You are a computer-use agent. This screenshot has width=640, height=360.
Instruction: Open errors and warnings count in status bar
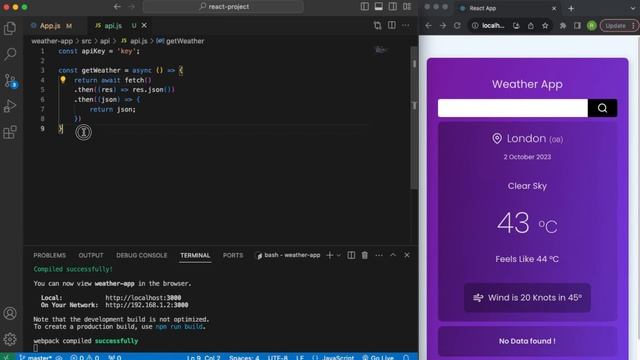[84, 357]
